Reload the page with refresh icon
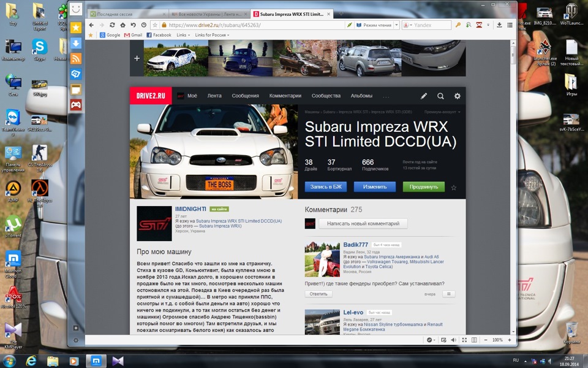588x368 pixels. click(112, 25)
